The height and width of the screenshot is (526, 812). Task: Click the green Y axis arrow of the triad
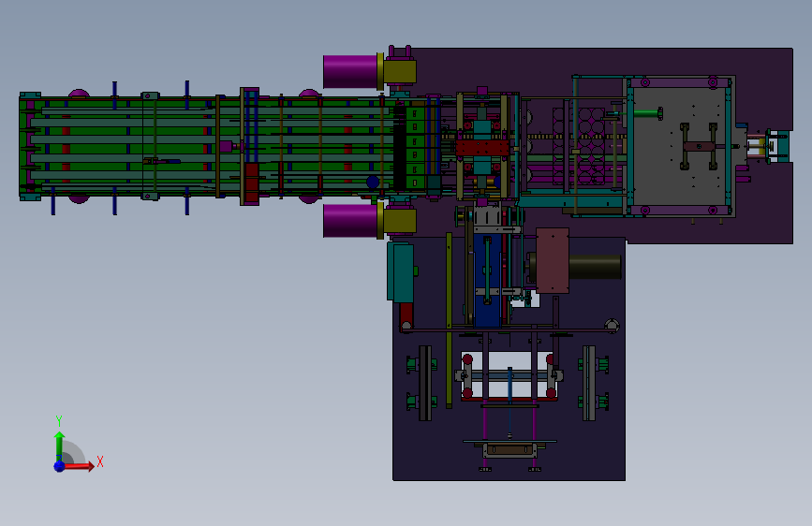[x=59, y=446]
